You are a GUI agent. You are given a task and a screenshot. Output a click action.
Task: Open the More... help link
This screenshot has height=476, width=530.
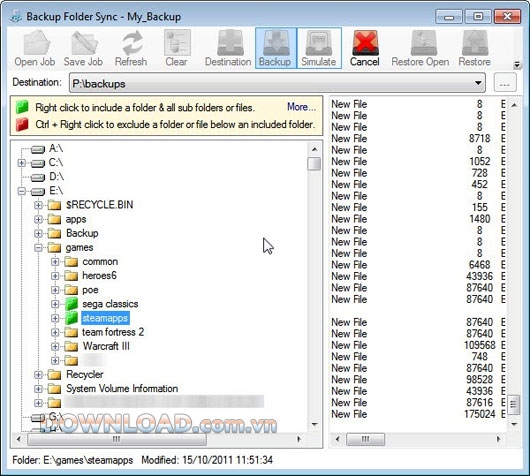click(302, 107)
